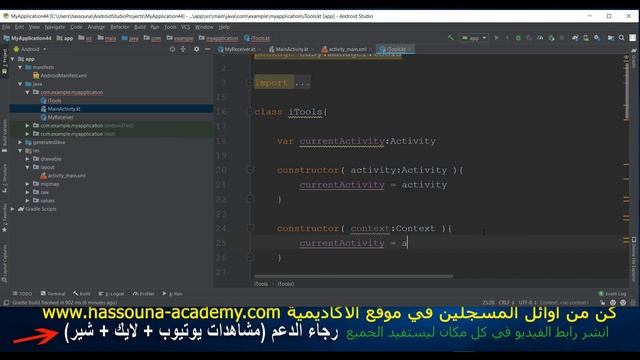The height and width of the screenshot is (360, 640).
Task: Place cursor after currentActivity = a on line 25
Action: coord(407,243)
